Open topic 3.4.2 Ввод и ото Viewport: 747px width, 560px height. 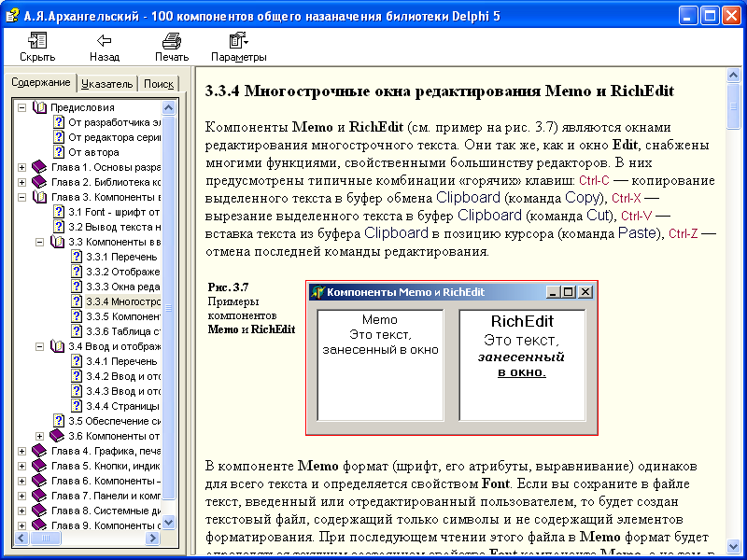point(123,376)
